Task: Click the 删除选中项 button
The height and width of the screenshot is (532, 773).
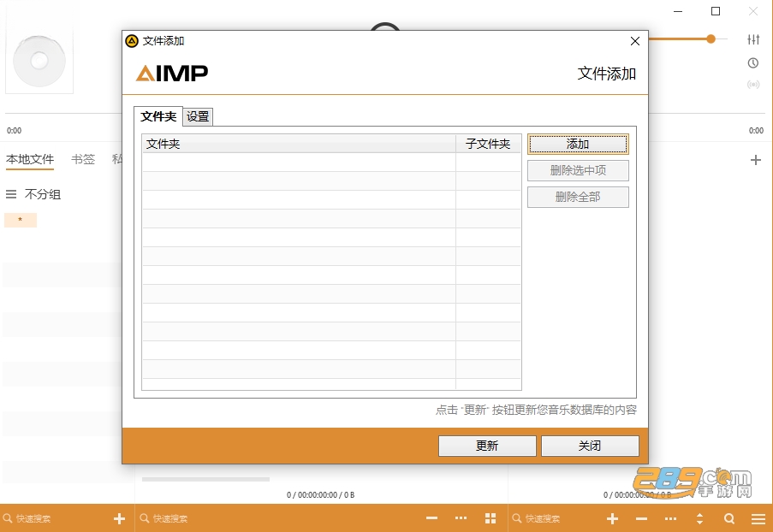Action: click(578, 170)
